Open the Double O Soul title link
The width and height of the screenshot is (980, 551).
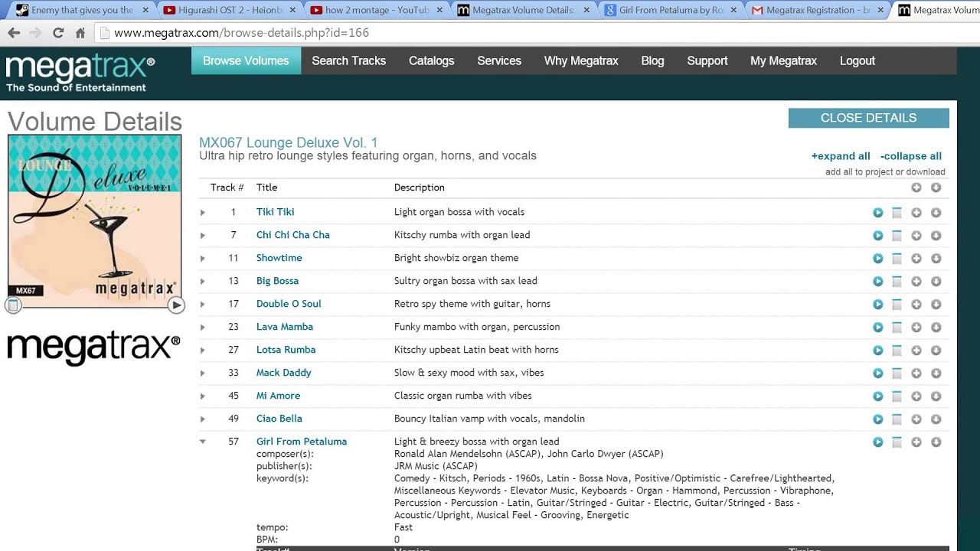[x=289, y=304]
